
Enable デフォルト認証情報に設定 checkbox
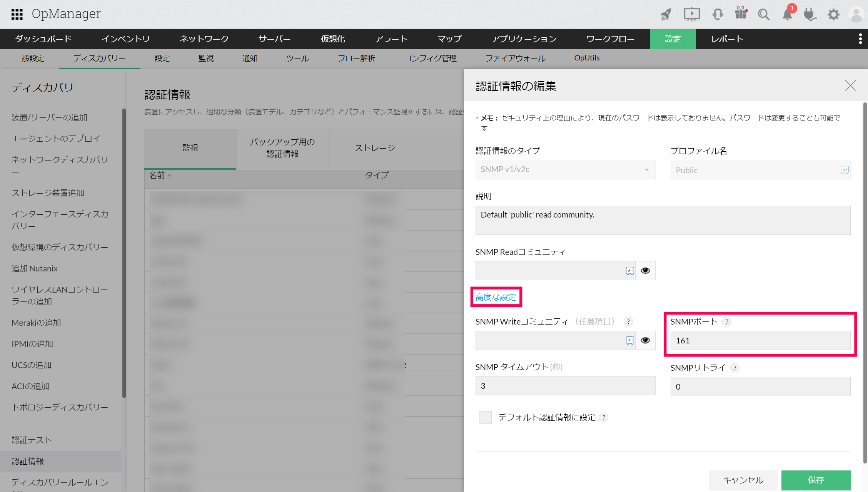point(485,417)
